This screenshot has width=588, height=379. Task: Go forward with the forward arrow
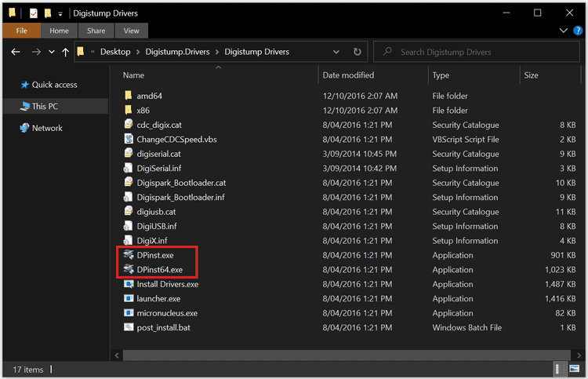tap(36, 52)
